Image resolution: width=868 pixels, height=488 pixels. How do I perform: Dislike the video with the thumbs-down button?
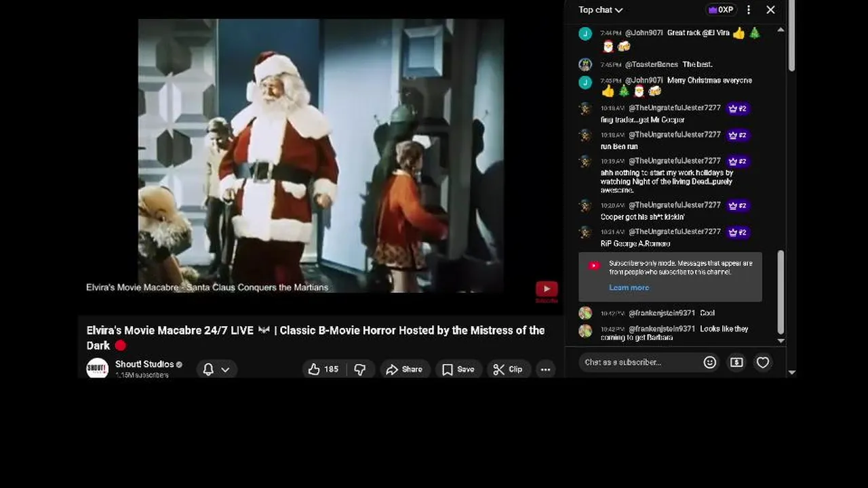[x=360, y=369]
